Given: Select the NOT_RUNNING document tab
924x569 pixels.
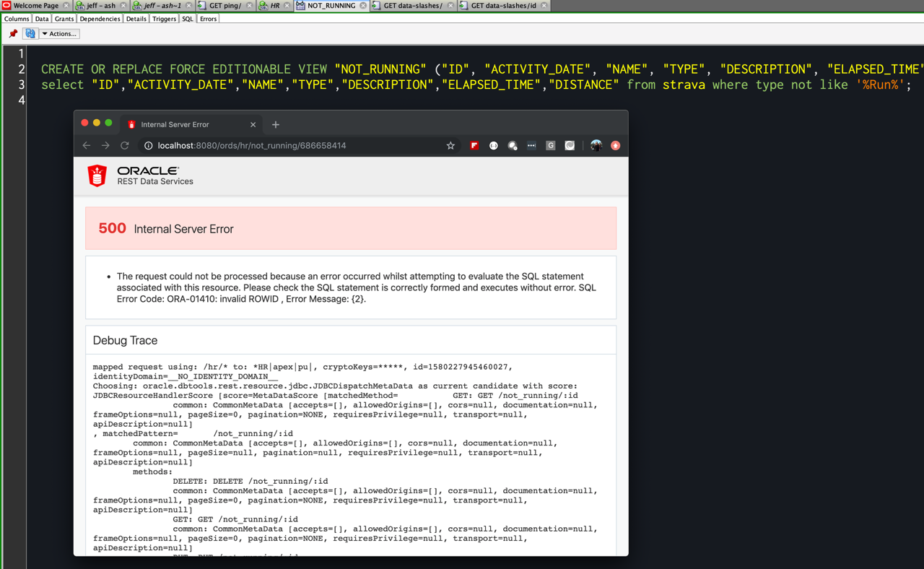Looking at the screenshot, I should (331, 6).
